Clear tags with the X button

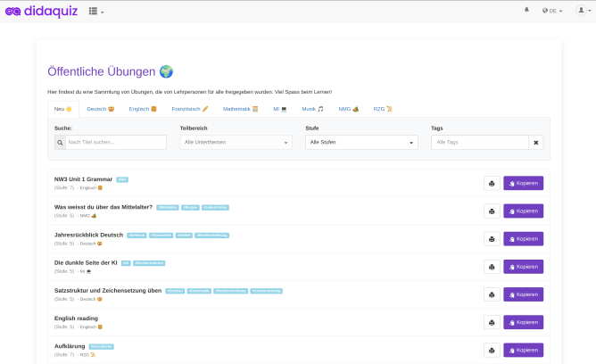pos(536,143)
